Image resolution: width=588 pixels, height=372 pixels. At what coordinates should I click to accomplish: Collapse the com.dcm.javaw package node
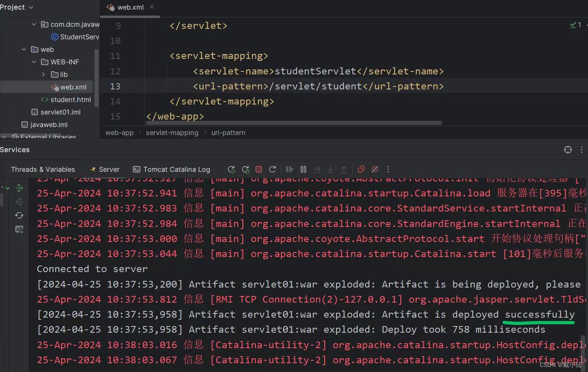point(34,24)
